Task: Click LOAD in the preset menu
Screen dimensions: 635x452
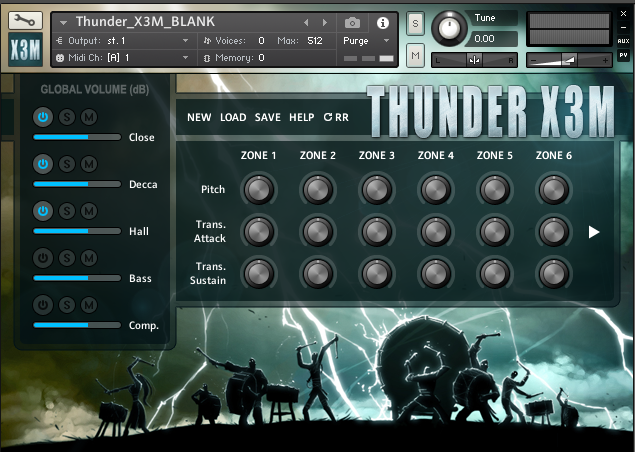Action: (233, 117)
